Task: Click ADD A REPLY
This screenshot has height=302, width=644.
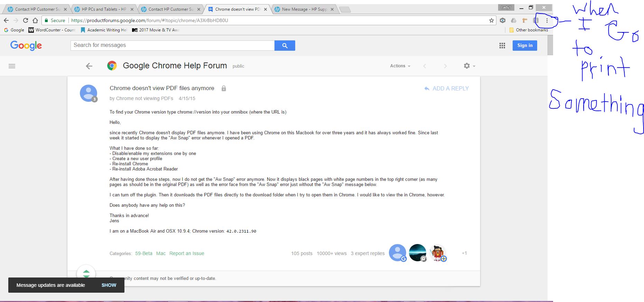Action: tap(447, 89)
